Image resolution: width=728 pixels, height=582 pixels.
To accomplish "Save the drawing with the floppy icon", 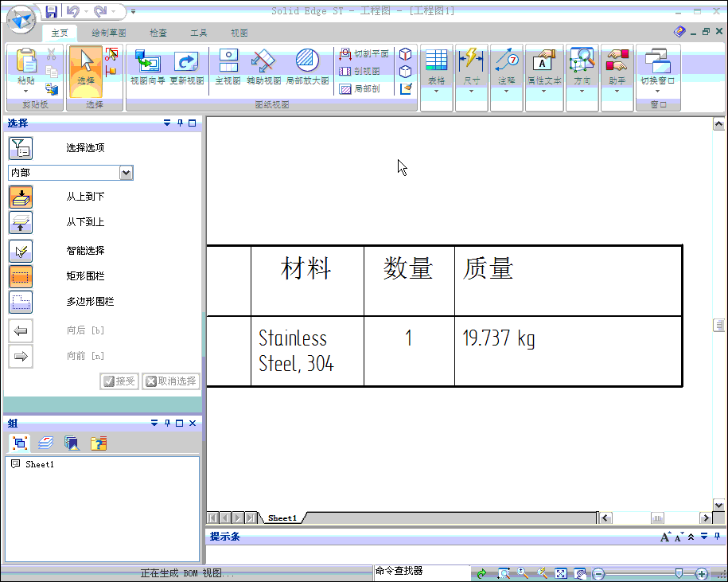I will [x=52, y=11].
